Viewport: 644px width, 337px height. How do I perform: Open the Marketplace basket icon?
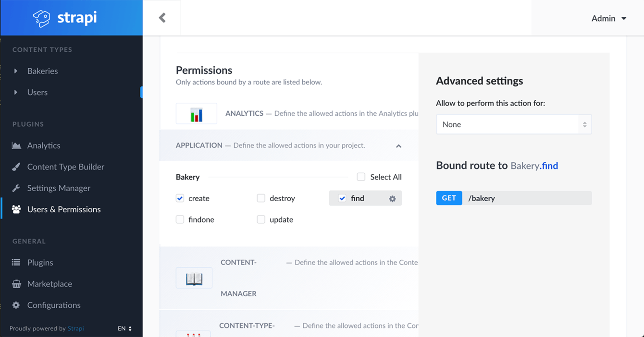click(16, 284)
